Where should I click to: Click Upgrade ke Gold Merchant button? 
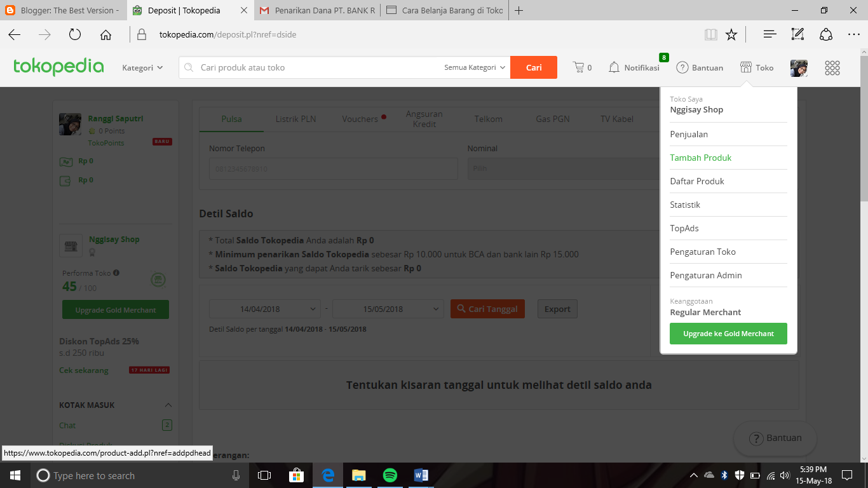click(x=728, y=334)
